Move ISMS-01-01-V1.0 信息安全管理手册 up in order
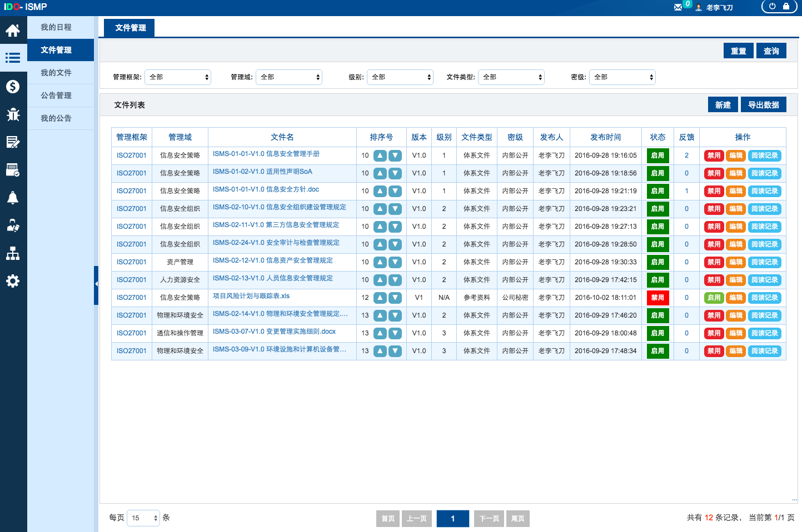 [x=380, y=156]
